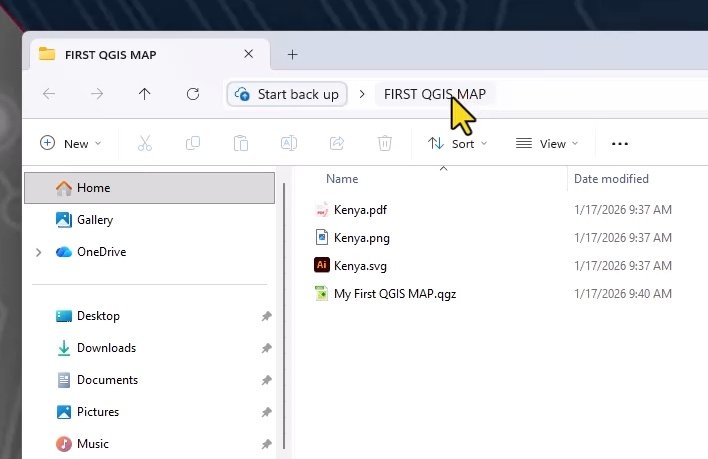The height and width of the screenshot is (459, 708).
Task: Click the navigation pane scrollbar
Action: point(284,316)
